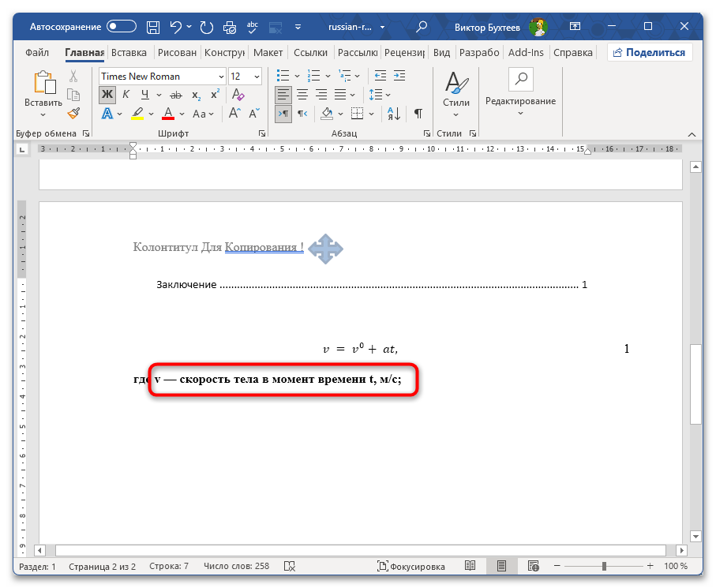The image size is (716, 588).
Task: Open the Шрифт font dialog launcher
Action: point(262,133)
